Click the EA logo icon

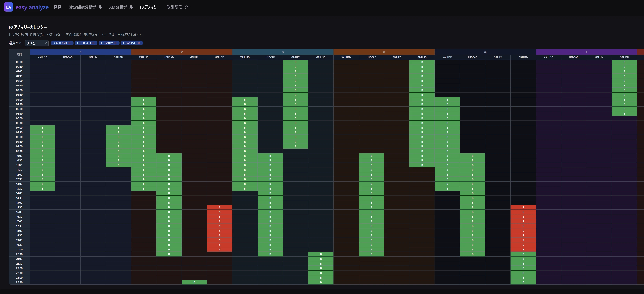click(x=9, y=7)
